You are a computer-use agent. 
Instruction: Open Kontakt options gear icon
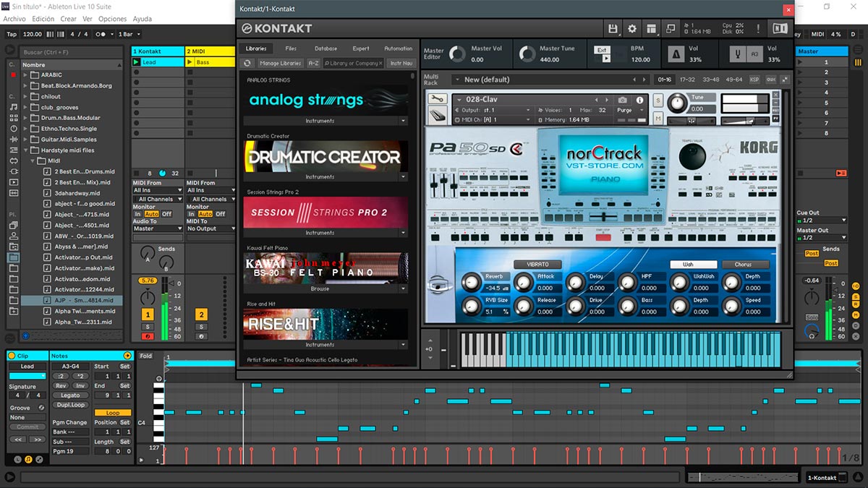(x=632, y=28)
